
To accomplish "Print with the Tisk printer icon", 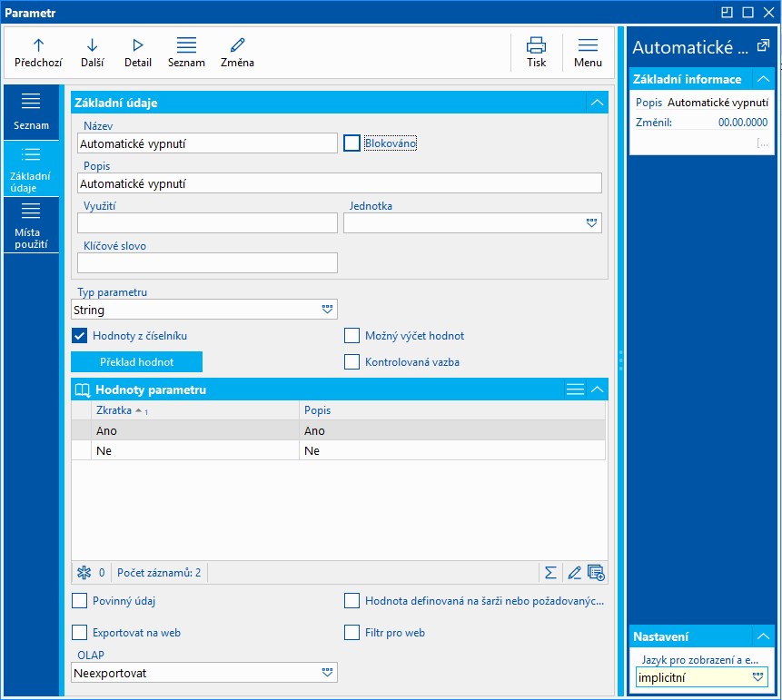I will [536, 53].
